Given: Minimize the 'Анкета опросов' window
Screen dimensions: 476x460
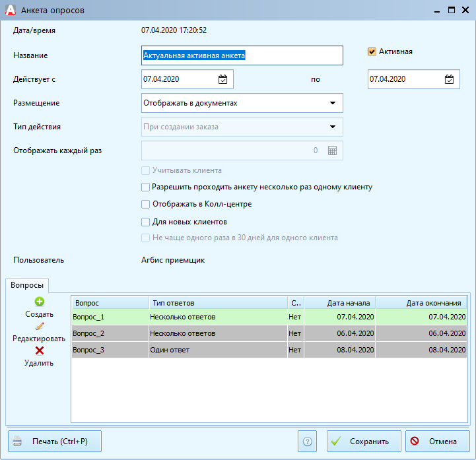Looking at the screenshot, I should point(437,11).
